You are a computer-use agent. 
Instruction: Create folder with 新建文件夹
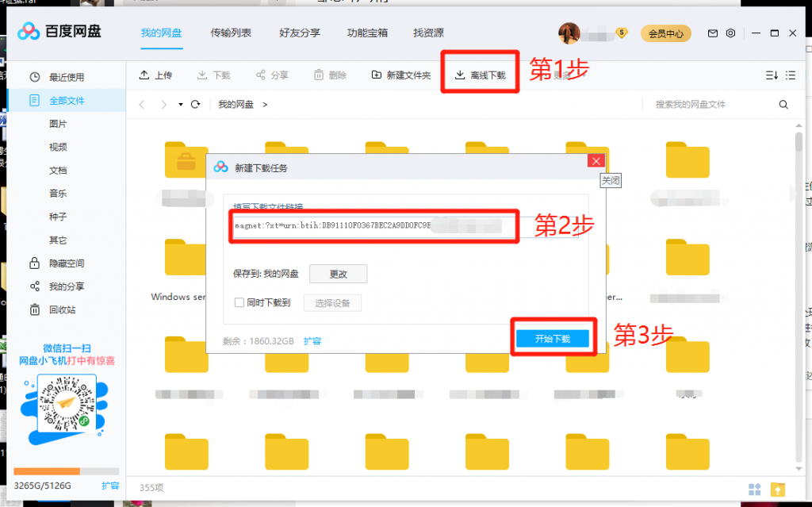(400, 75)
